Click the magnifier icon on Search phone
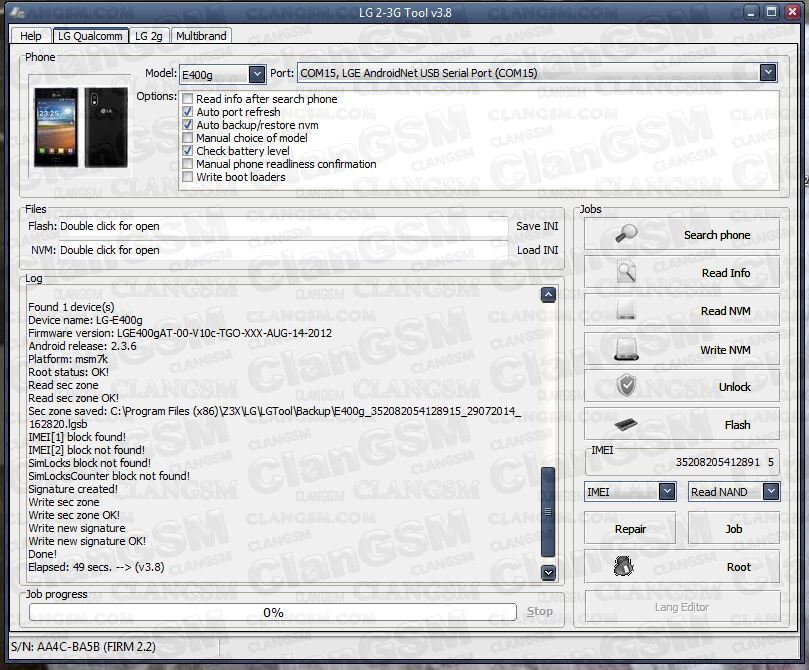Viewport: 809px width, 670px height. pyautogui.click(x=626, y=234)
